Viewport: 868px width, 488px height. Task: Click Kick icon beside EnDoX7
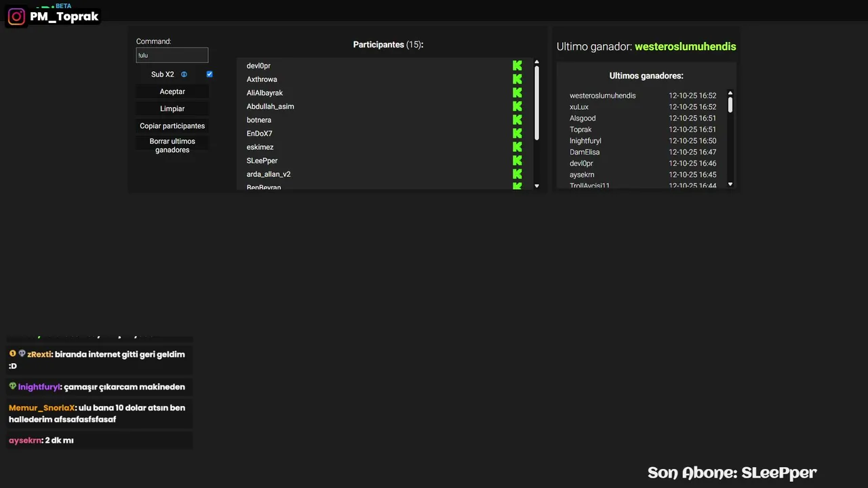tap(517, 134)
